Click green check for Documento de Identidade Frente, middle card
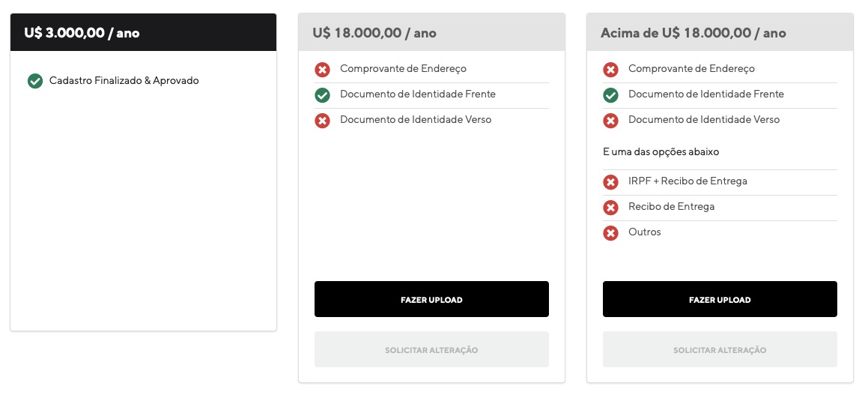 322,94
